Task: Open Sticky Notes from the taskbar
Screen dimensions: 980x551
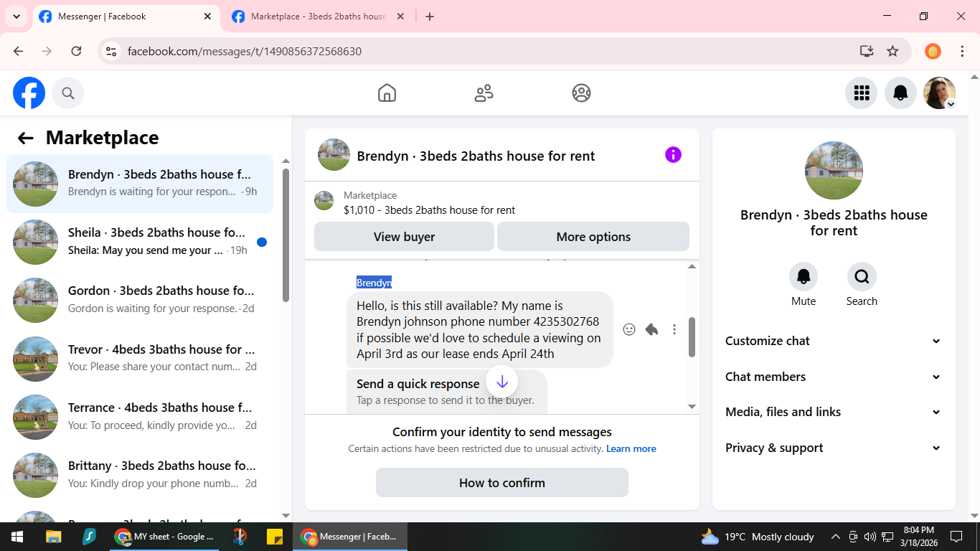Action: (274, 537)
